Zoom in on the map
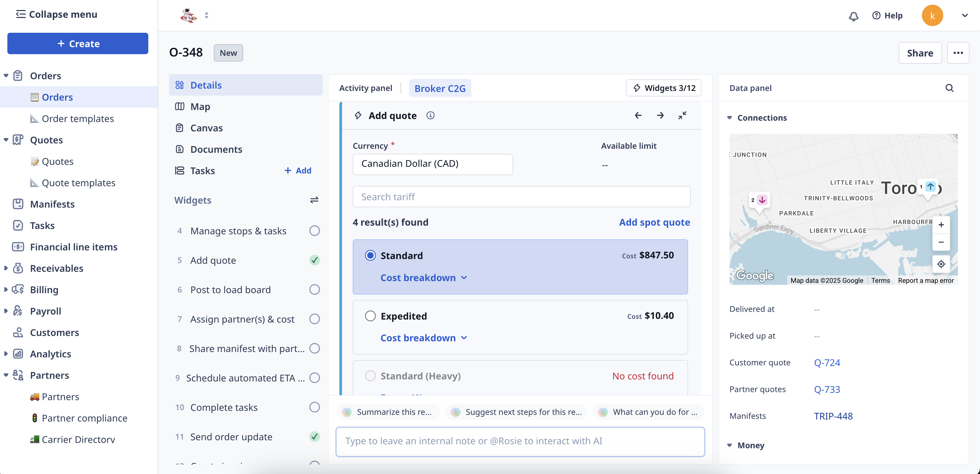980x474 pixels. click(941, 225)
